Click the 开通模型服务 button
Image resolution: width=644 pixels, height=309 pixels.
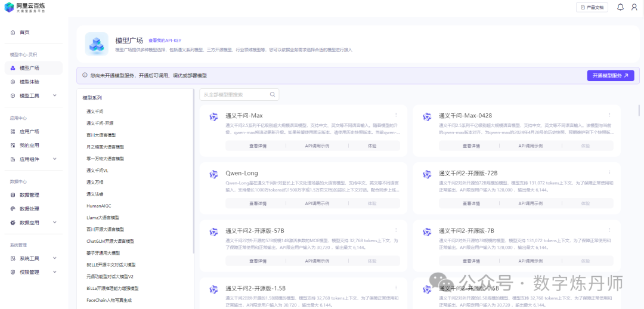coord(611,76)
